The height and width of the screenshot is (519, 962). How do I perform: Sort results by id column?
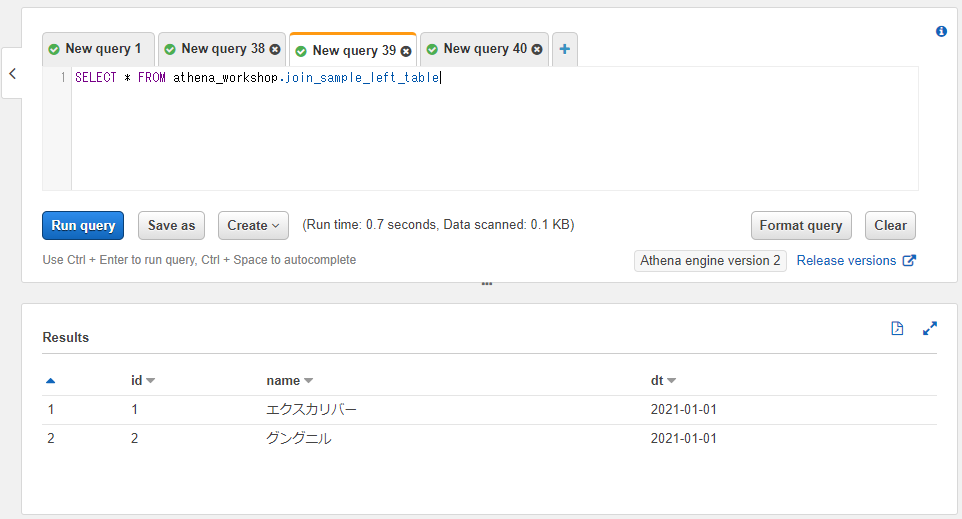(142, 380)
